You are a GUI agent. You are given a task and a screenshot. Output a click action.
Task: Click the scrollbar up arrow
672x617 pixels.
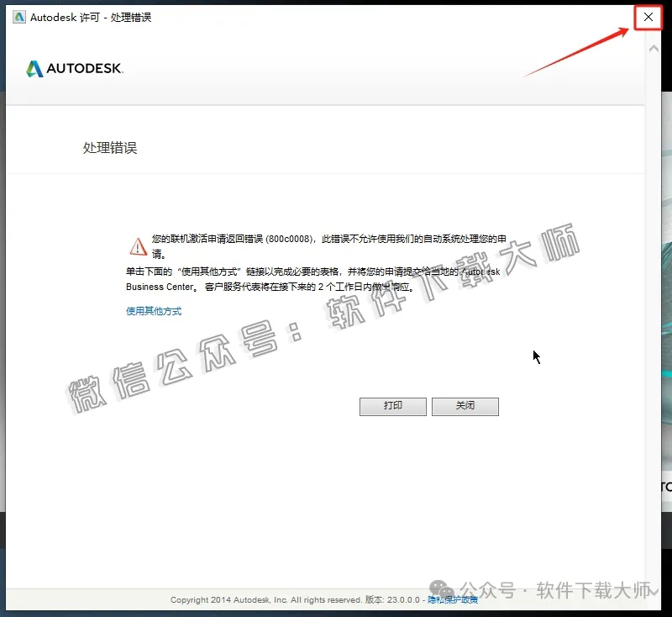[654, 47]
